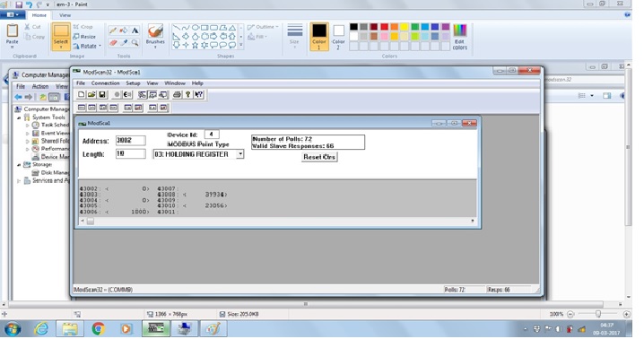Image resolution: width=644 pixels, height=339 pixels.
Task: Select Device Manager in Computer Management tree
Action: 51,157
